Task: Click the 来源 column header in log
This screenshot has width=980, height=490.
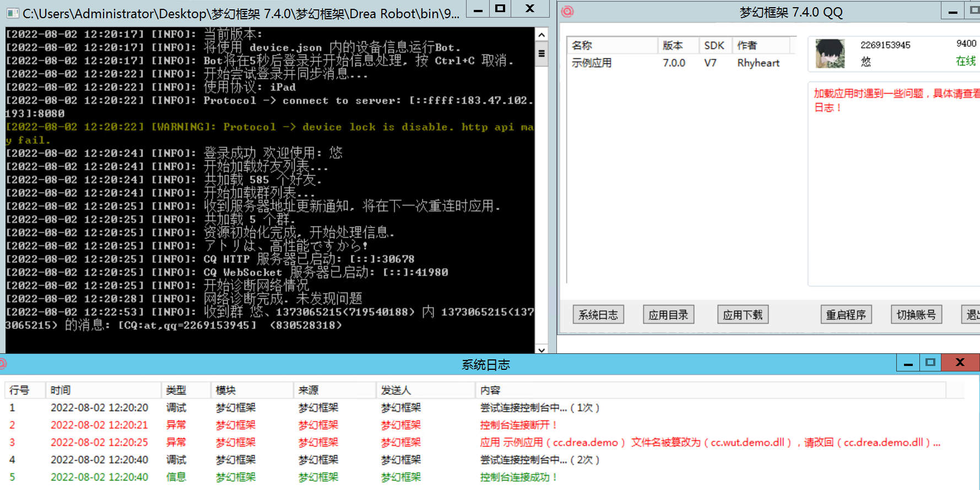Action: (x=334, y=390)
